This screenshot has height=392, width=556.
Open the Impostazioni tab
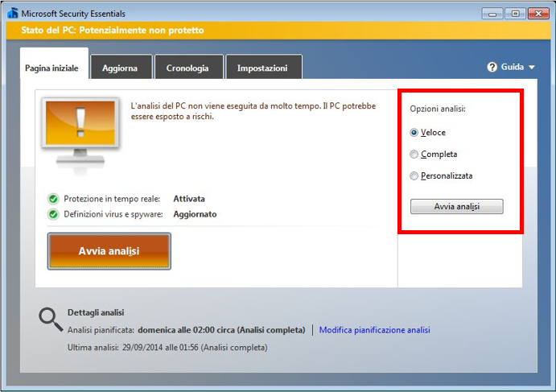pyautogui.click(x=262, y=68)
